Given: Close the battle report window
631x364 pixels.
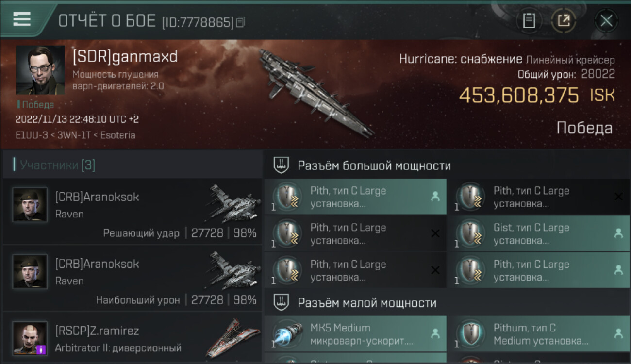Looking at the screenshot, I should click(606, 20).
